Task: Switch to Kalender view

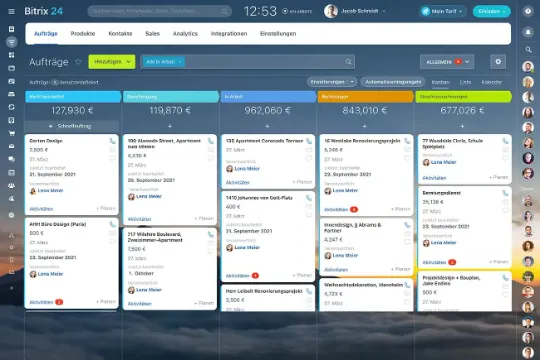Action: coord(491,82)
